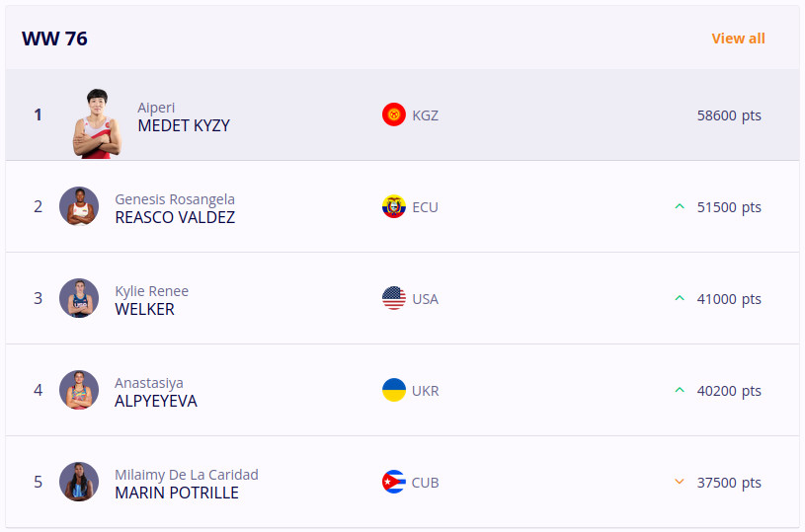Click Milaimy Marin Potrille's avatar photo
This screenshot has width=805, height=532.
(x=79, y=482)
